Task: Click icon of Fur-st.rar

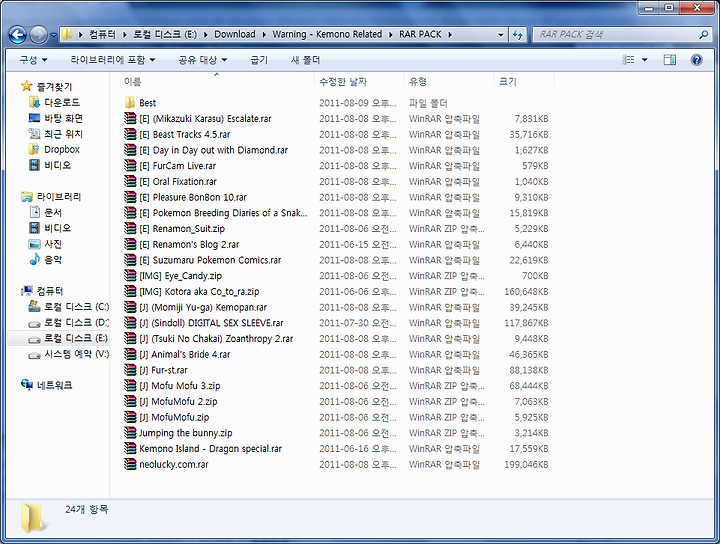Action: coord(130,370)
